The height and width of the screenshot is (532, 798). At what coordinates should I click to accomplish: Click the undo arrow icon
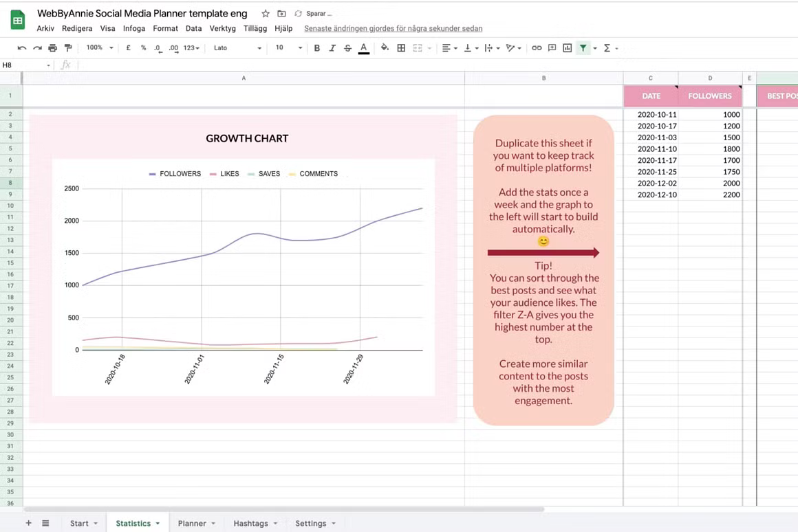point(22,48)
